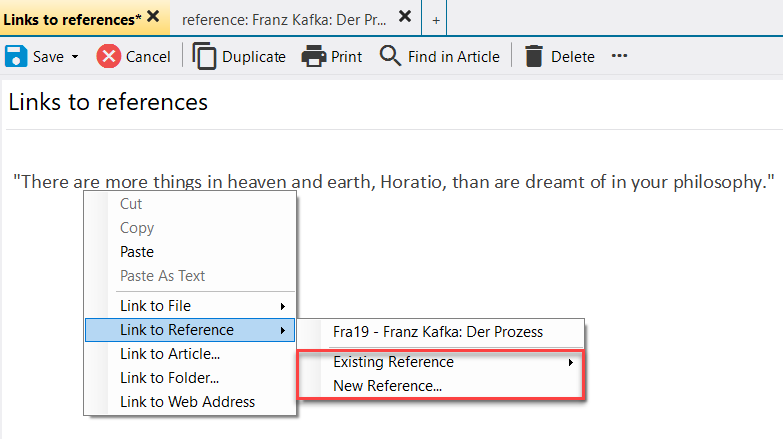Select Link to Folder menu entry
Screen dimensions: 783x439
coord(169,378)
